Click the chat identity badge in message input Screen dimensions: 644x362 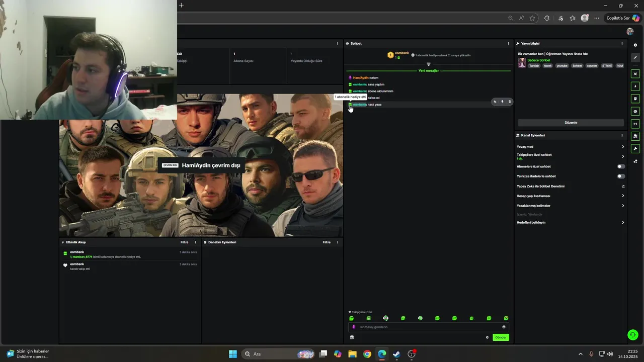(x=353, y=327)
